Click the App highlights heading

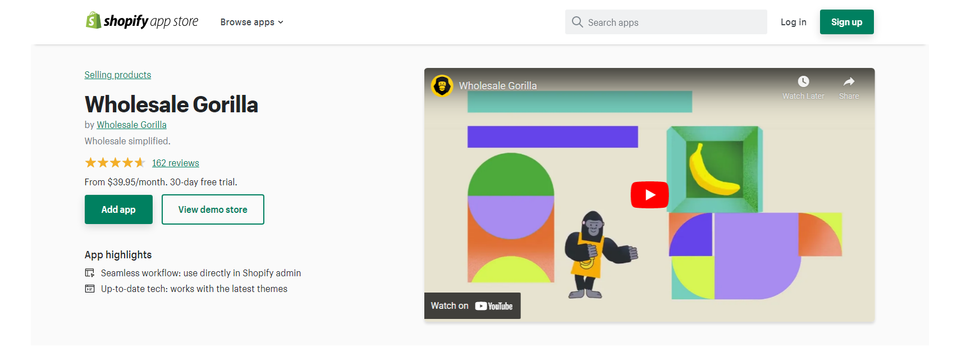point(118,255)
